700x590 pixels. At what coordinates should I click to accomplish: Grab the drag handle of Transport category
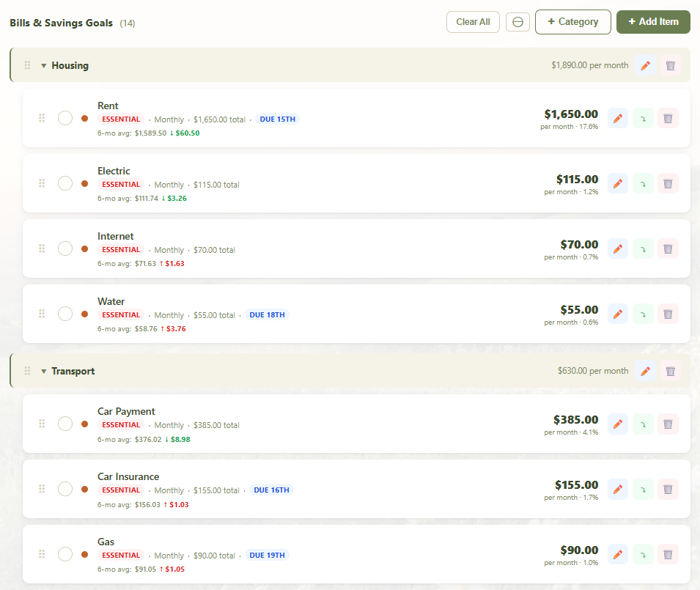27,371
